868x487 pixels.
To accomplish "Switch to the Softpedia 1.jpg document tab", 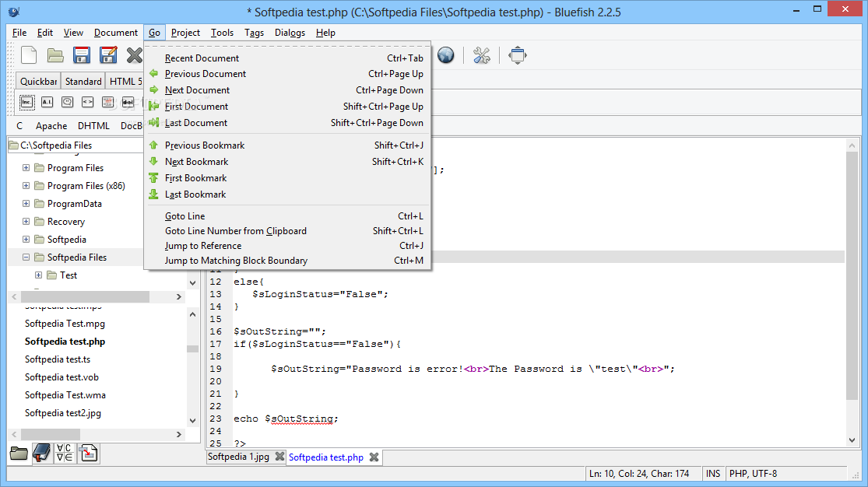I will click(x=238, y=457).
